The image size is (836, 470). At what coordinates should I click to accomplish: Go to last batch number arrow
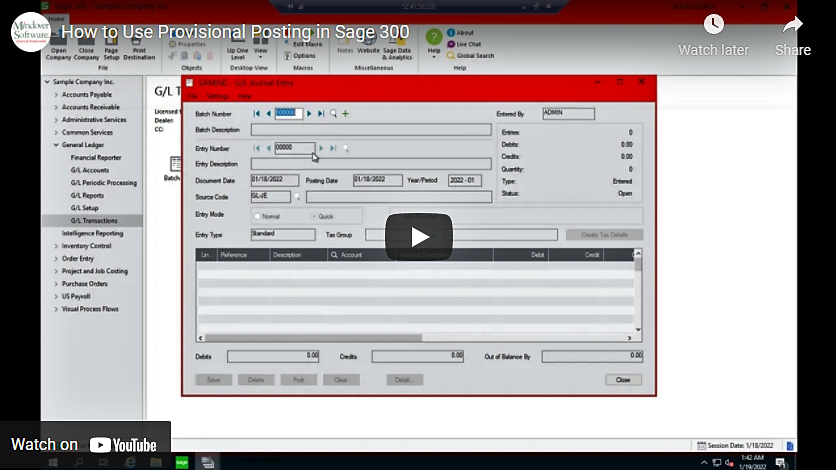[321, 114]
